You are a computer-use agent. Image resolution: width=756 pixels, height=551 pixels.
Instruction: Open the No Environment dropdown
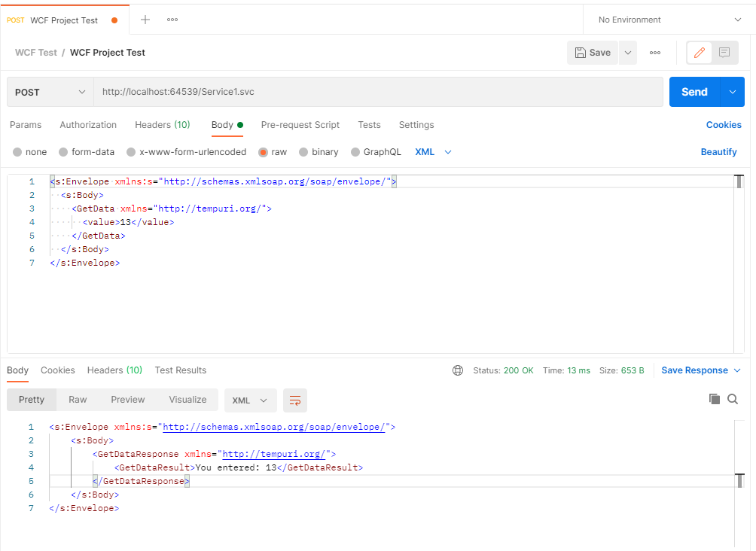point(669,20)
